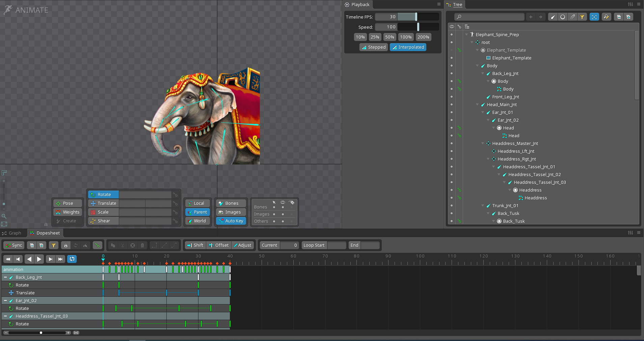Activate the attachment filter icon
Image resolution: width=644 pixels, height=341 pixels.
pyautogui.click(x=573, y=17)
